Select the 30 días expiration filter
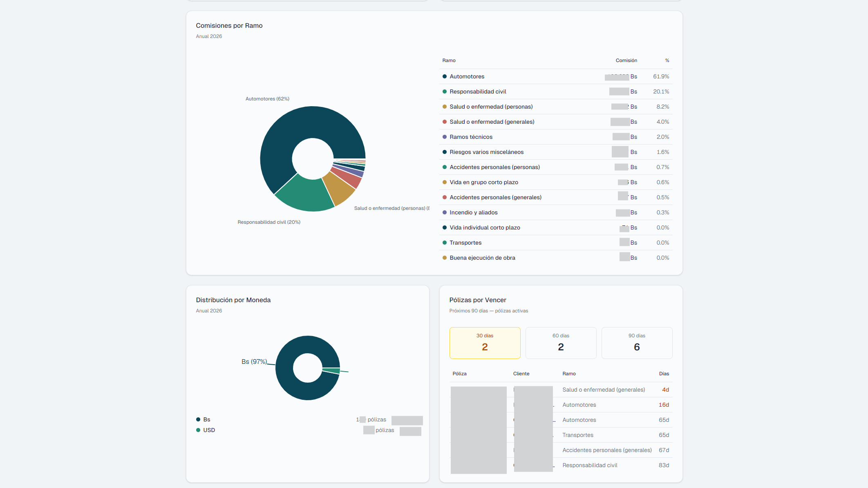Image resolution: width=868 pixels, height=488 pixels. coord(485,343)
